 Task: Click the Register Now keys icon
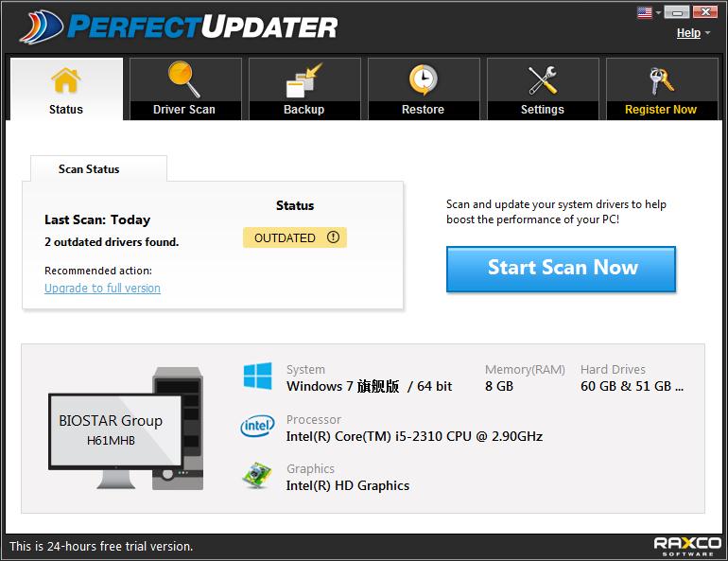pos(661,80)
